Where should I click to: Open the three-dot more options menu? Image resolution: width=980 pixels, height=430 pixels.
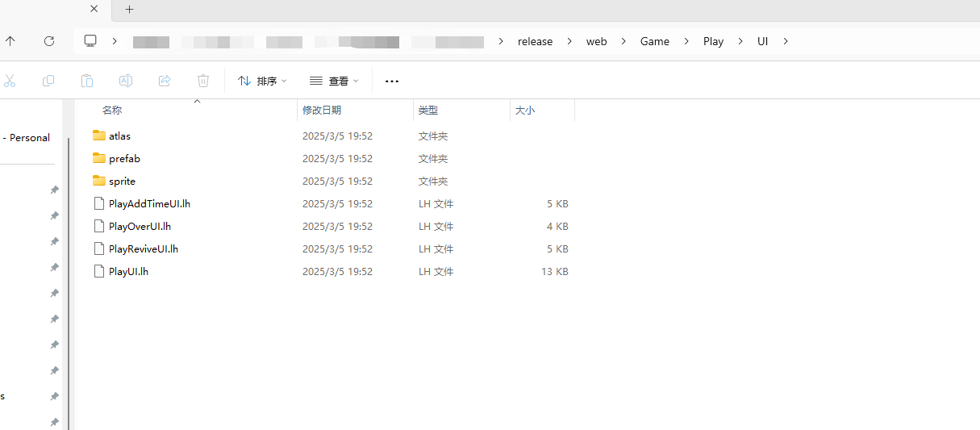tap(392, 81)
